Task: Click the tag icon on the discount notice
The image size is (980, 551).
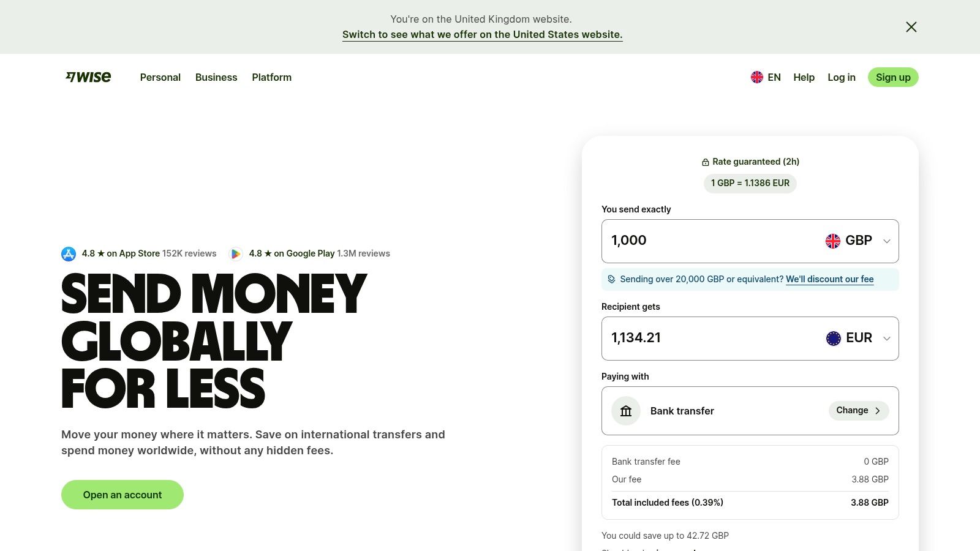Action: click(x=611, y=279)
